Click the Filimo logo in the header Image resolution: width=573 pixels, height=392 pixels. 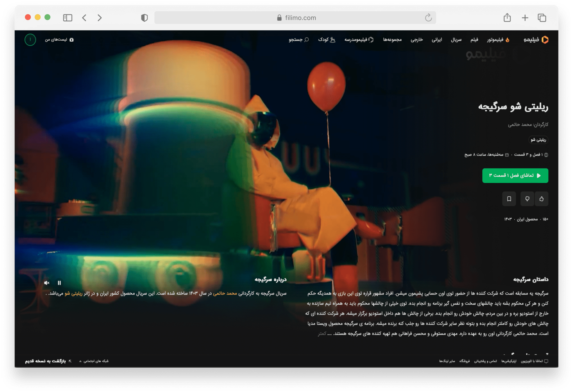tap(536, 40)
